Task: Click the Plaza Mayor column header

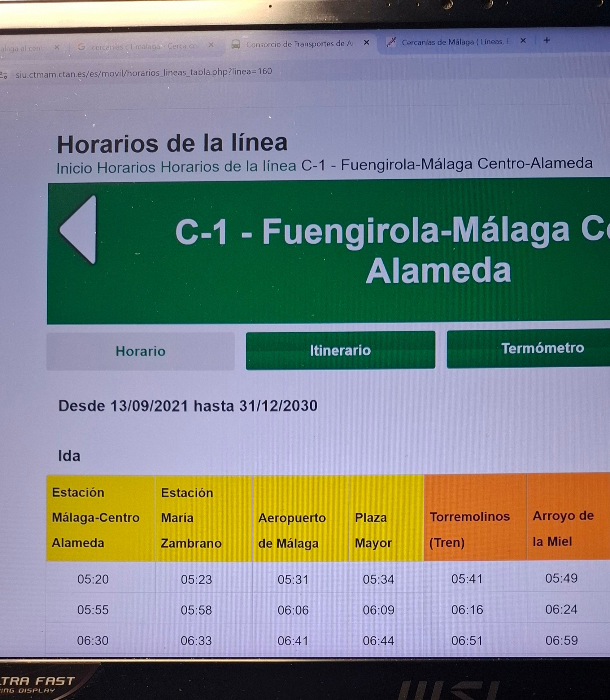Action: pos(386,518)
